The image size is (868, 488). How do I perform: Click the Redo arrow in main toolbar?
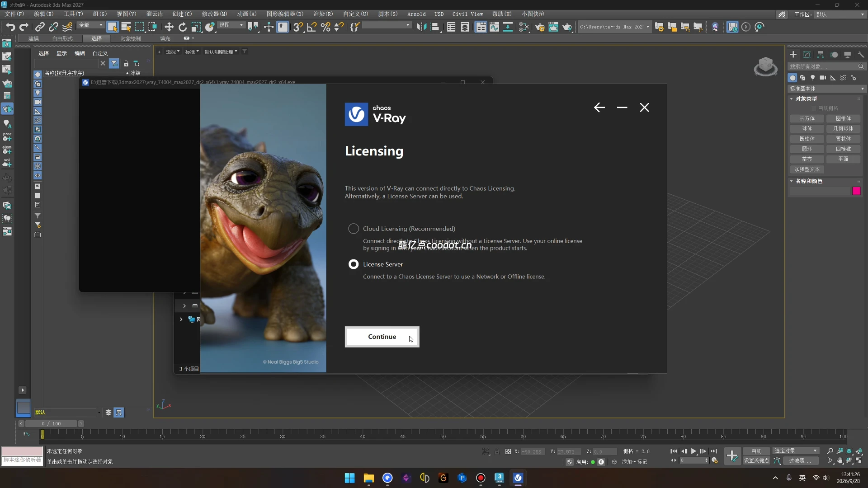click(x=24, y=27)
